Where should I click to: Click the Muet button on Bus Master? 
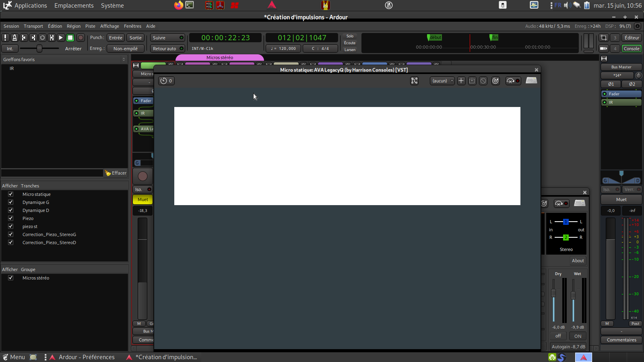(x=621, y=200)
